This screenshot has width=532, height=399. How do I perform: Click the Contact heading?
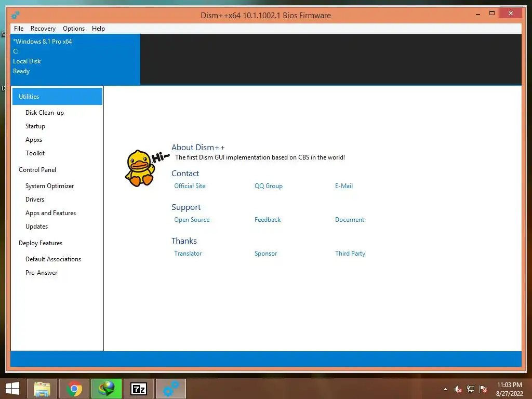pos(185,174)
